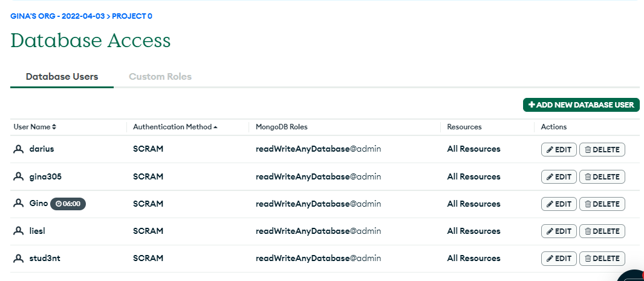
Task: Click Add New Database User button
Action: pyautogui.click(x=581, y=105)
